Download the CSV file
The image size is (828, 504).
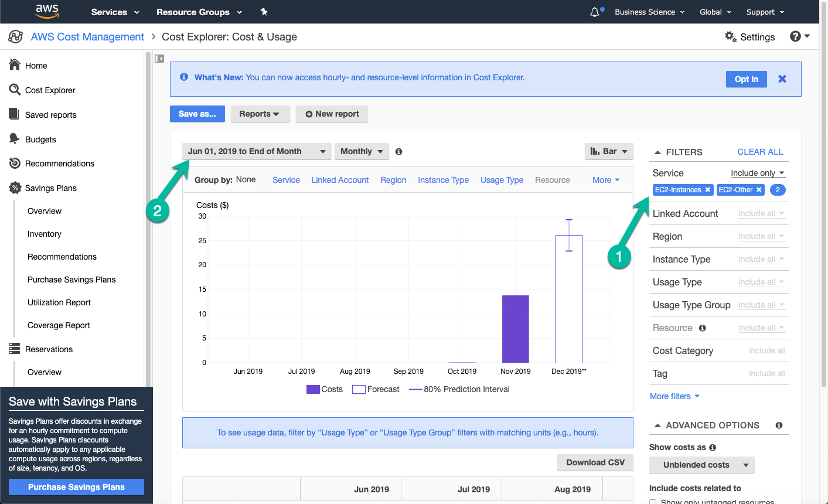pos(595,462)
